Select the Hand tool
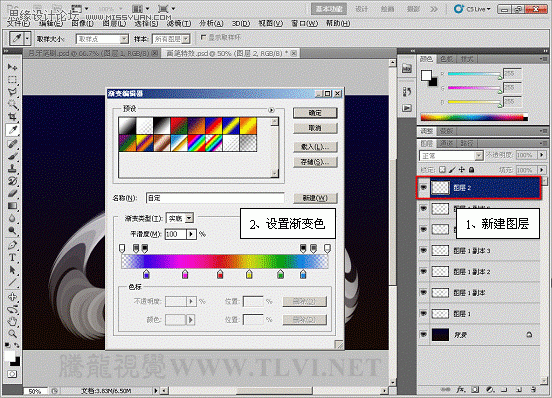 point(12,321)
